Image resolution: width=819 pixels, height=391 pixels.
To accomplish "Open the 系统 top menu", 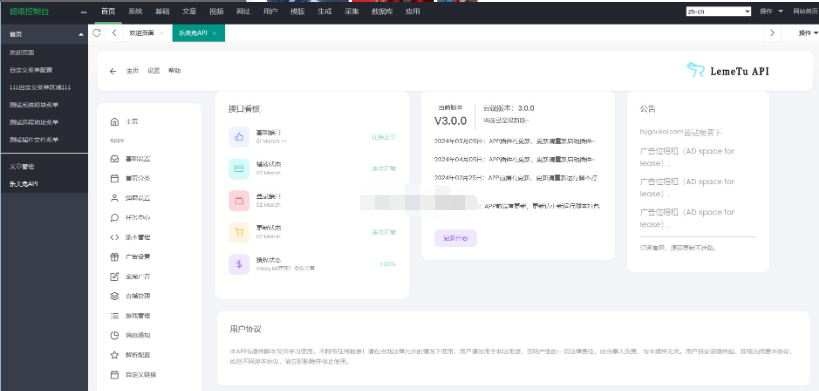I will (135, 11).
